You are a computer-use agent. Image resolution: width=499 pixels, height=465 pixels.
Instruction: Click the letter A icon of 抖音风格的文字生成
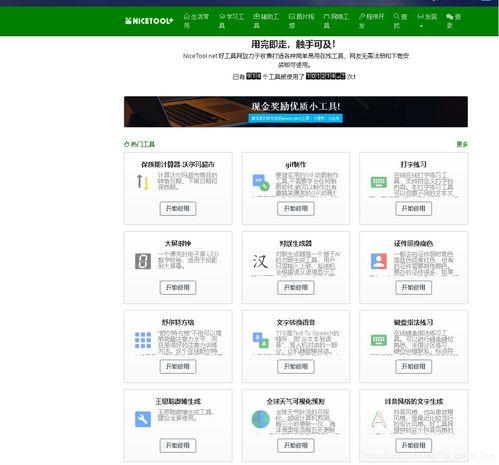(379, 419)
